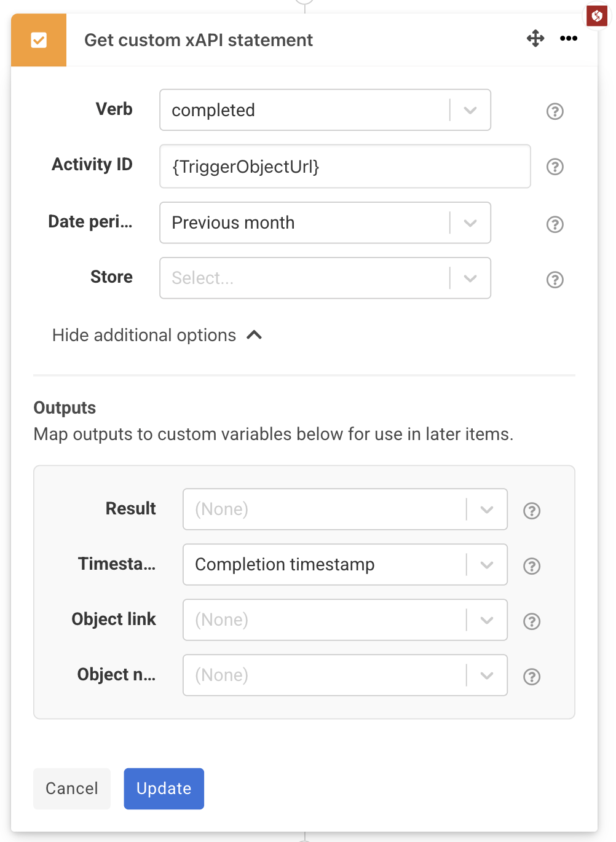Click the help icon beside Activity ID

[x=555, y=167]
